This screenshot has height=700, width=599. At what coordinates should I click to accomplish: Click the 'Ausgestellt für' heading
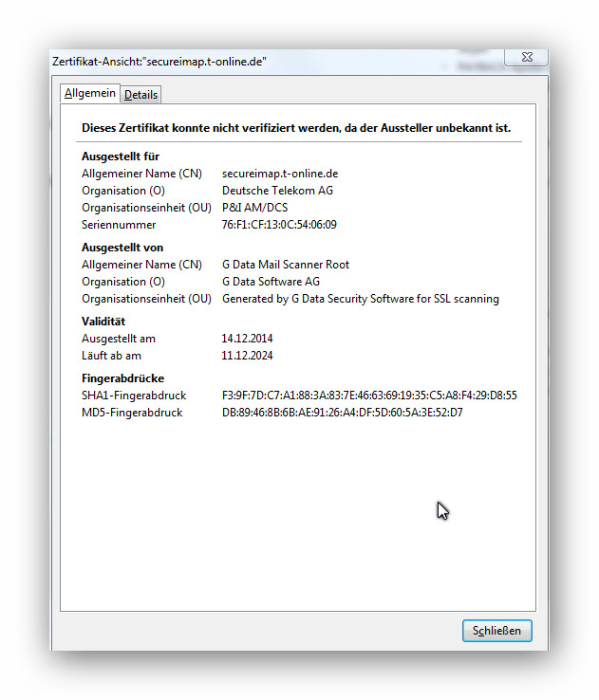121,157
